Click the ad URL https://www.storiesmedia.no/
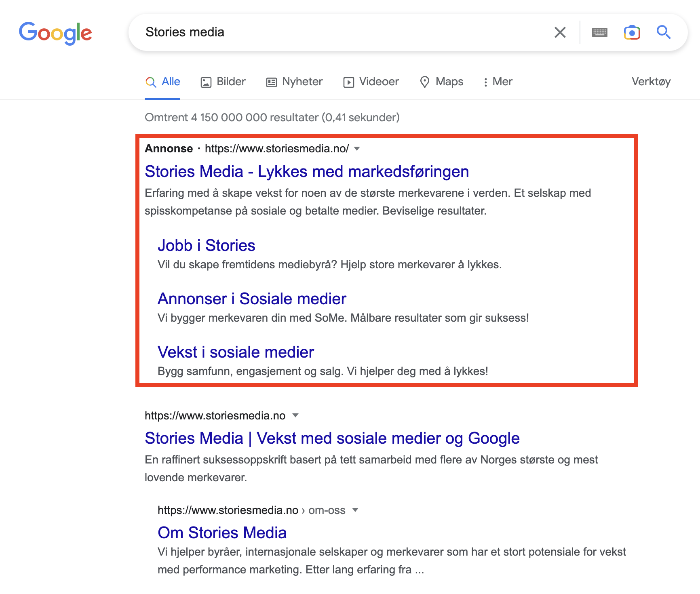This screenshot has width=700, height=594. point(277,149)
